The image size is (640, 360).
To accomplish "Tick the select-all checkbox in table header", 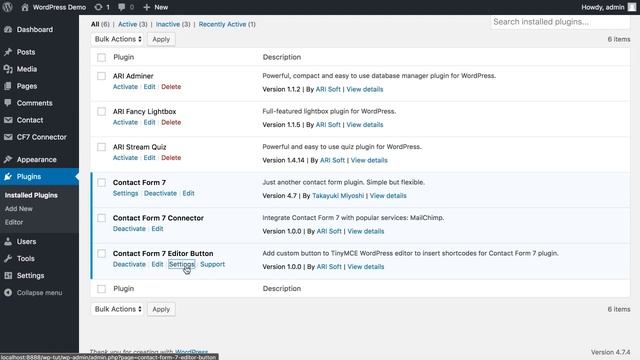I will (101, 58).
